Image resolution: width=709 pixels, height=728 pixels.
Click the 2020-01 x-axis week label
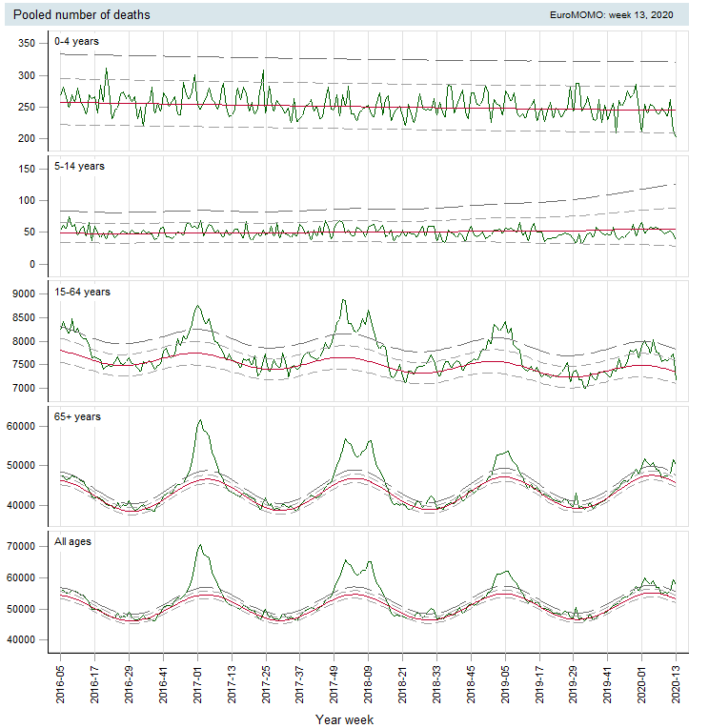pos(642,681)
